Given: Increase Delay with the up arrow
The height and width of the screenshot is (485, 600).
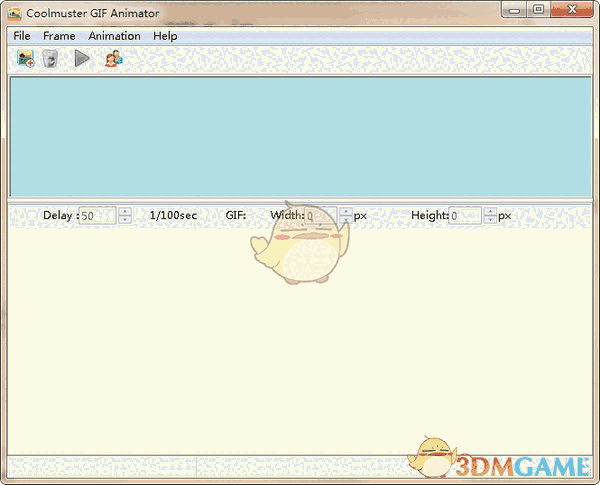Looking at the screenshot, I should [x=125, y=211].
